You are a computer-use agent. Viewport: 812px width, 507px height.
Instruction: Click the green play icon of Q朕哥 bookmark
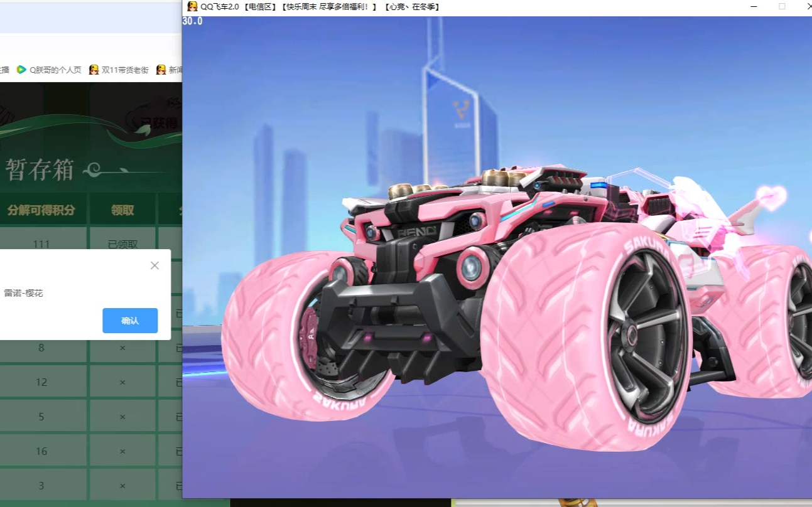click(x=21, y=70)
